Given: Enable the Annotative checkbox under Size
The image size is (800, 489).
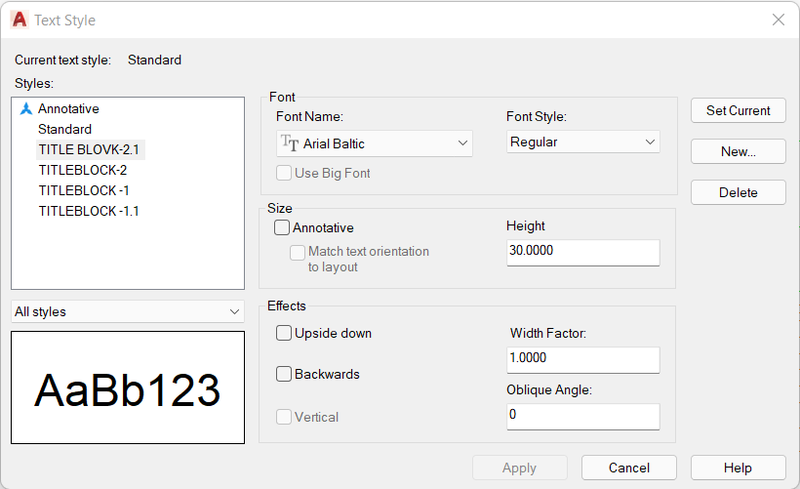Looking at the screenshot, I should tap(282, 227).
